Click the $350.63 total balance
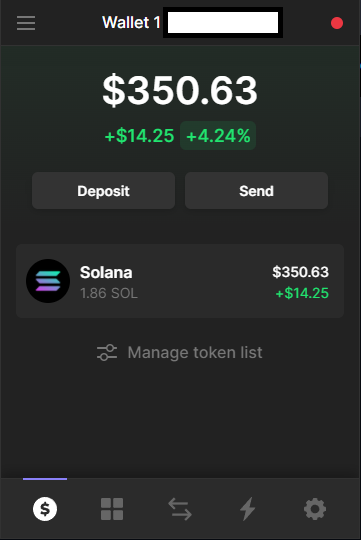 coord(180,90)
